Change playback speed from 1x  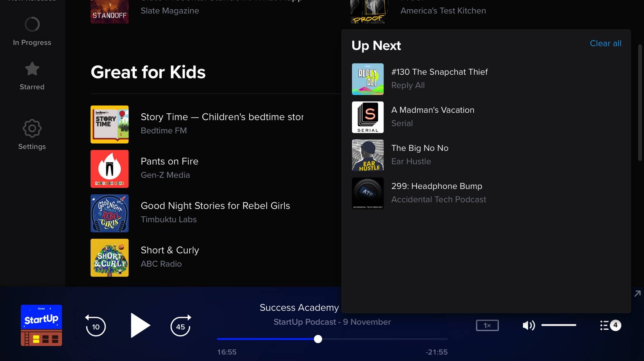tap(487, 325)
